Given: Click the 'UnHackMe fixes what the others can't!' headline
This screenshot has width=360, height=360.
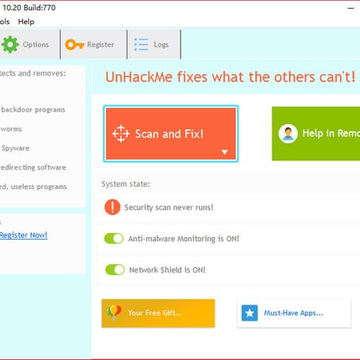Looking at the screenshot, I should tap(230, 77).
